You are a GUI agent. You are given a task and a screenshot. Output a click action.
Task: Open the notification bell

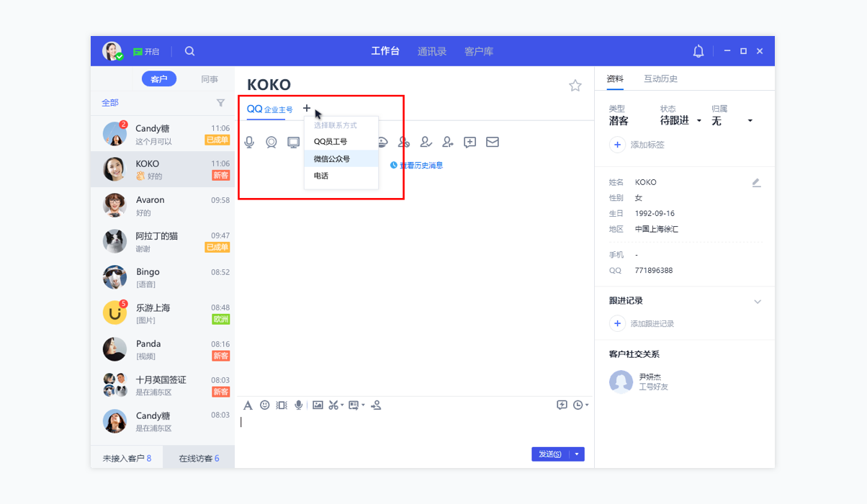(698, 51)
